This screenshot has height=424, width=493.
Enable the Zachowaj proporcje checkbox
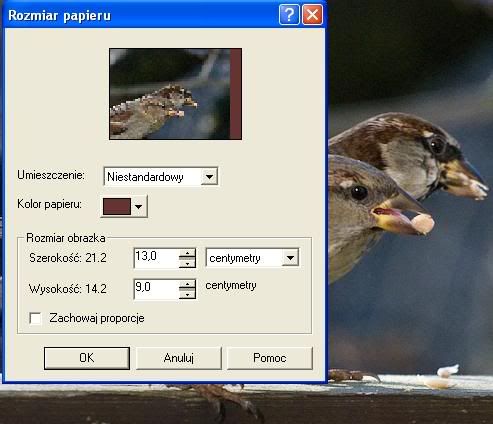(35, 318)
